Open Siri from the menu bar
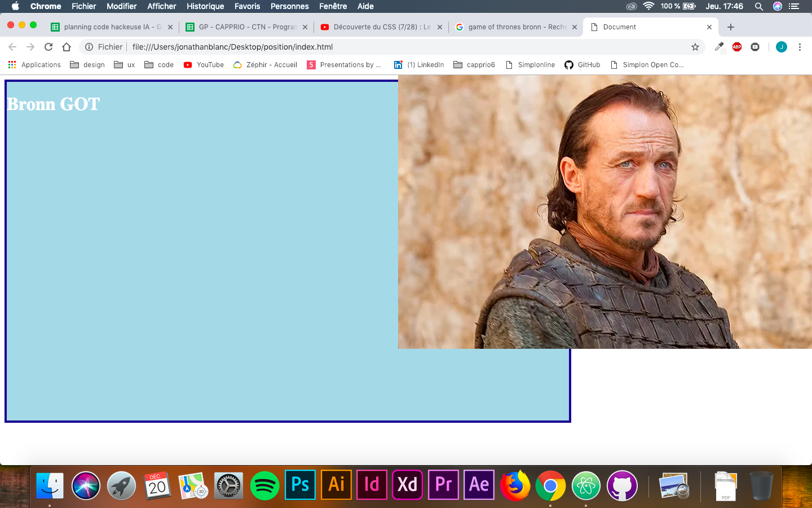Viewport: 812px width, 508px height. click(778, 6)
